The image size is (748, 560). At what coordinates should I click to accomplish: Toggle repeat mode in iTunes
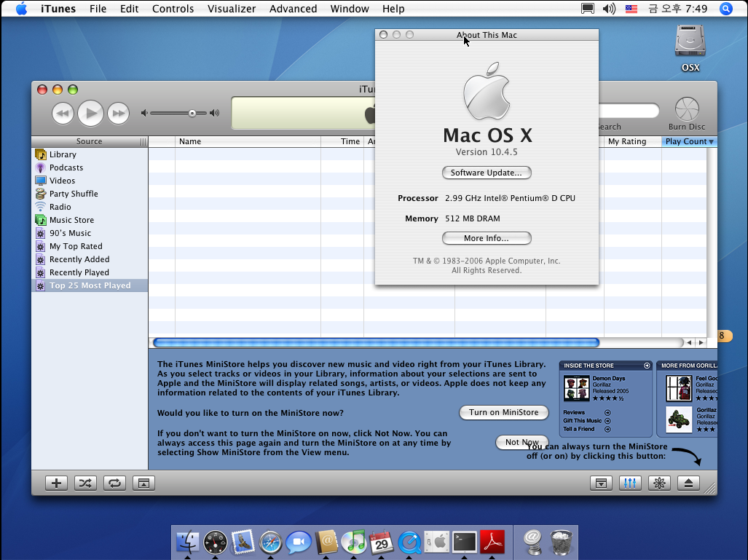[114, 484]
